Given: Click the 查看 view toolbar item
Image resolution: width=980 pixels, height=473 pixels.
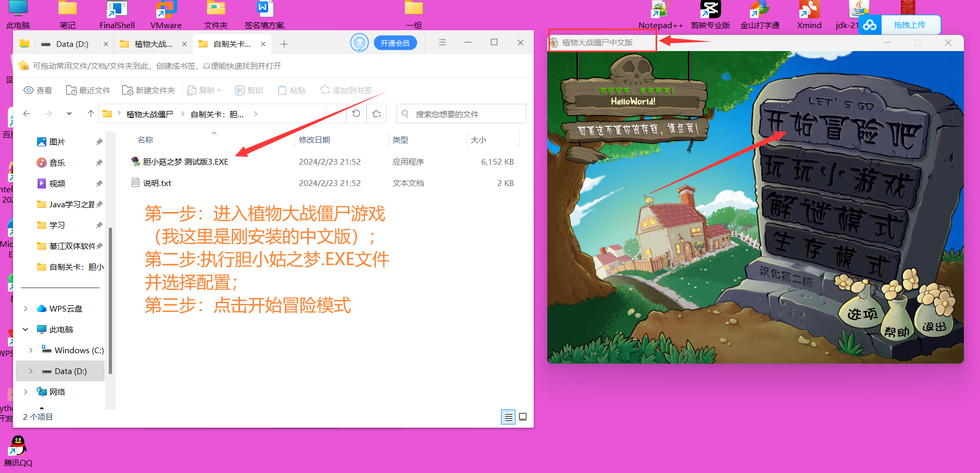Looking at the screenshot, I should pyautogui.click(x=38, y=90).
